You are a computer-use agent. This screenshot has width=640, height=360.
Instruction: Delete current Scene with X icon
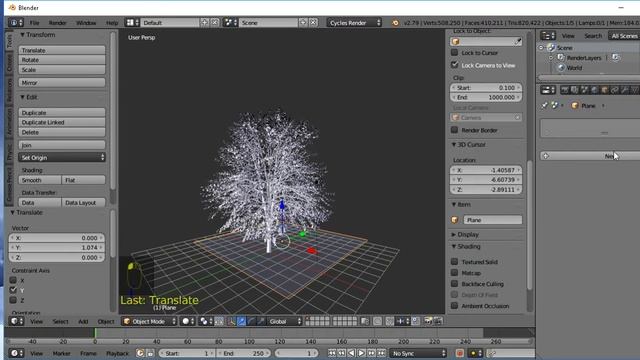point(313,22)
